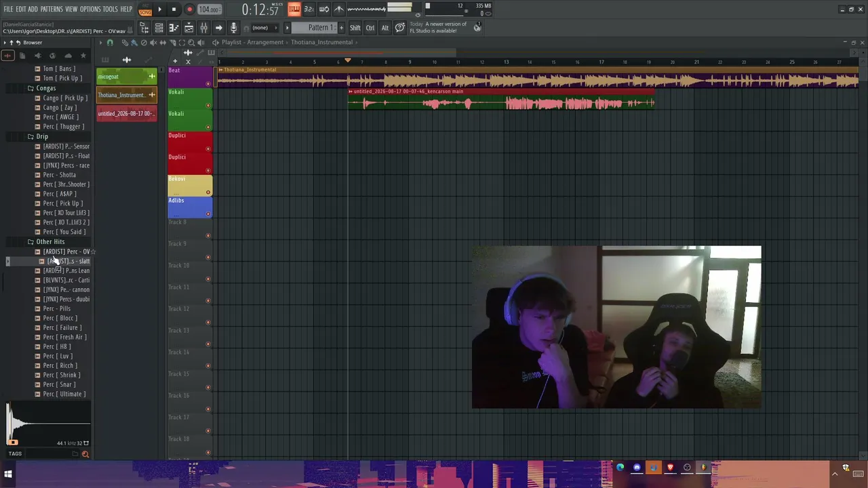Click the loop recording icon
The image size is (868, 488).
point(323,9)
